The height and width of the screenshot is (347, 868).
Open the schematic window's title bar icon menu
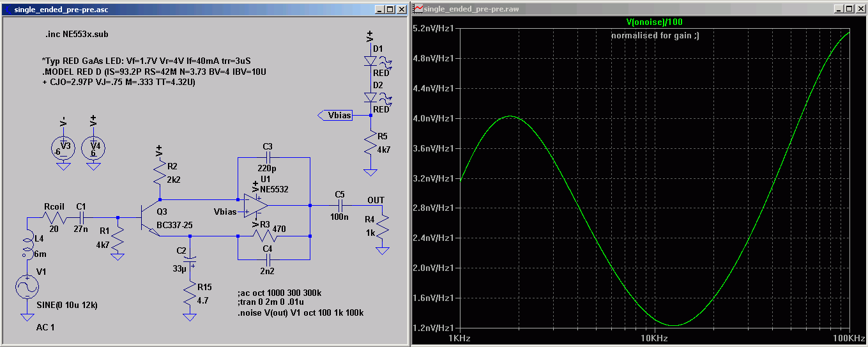8,9
